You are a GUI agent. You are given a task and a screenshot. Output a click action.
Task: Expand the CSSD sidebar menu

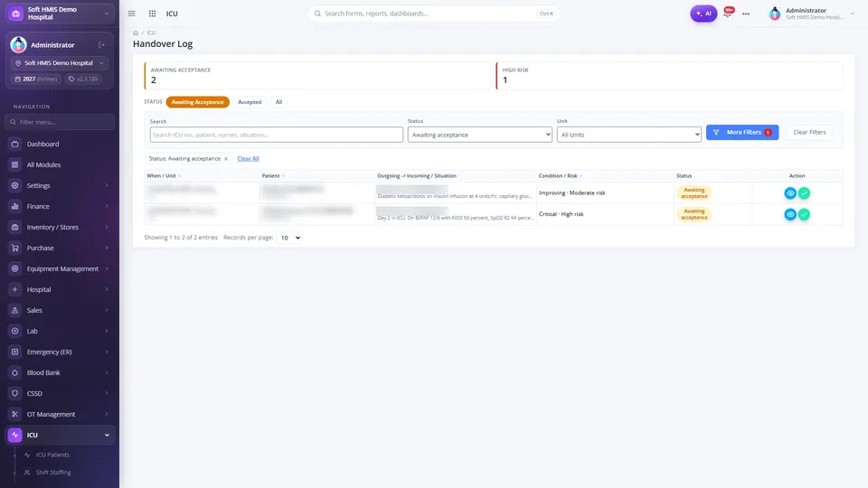click(x=60, y=393)
